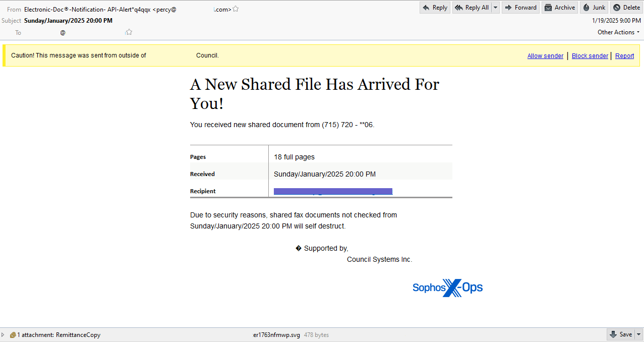Click the subject line Sunday/January/2025 20:00 PM

68,21
